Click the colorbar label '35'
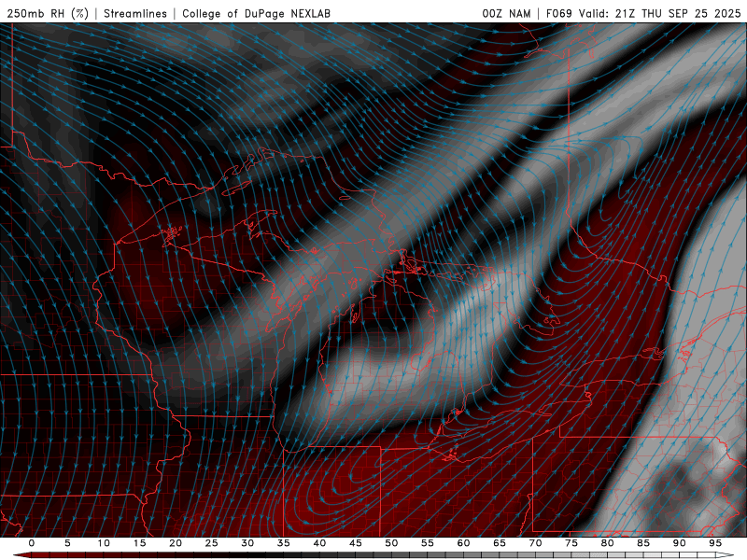 (x=283, y=543)
